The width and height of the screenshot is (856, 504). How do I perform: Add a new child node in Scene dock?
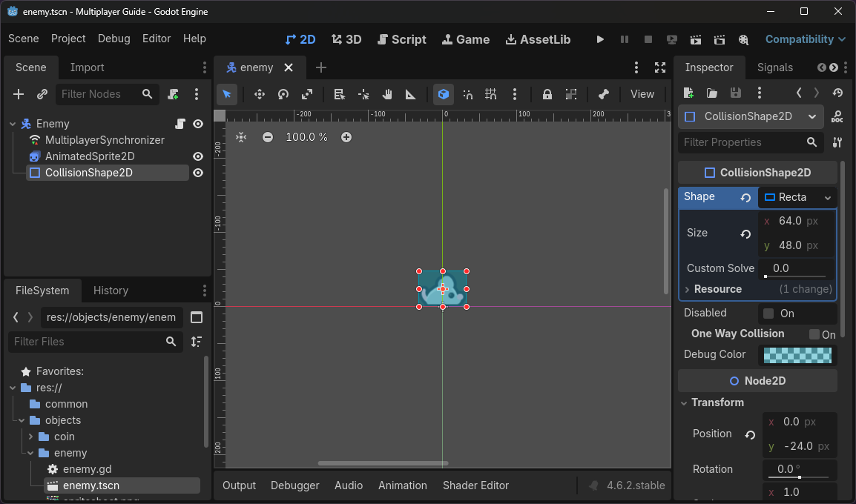pos(19,94)
